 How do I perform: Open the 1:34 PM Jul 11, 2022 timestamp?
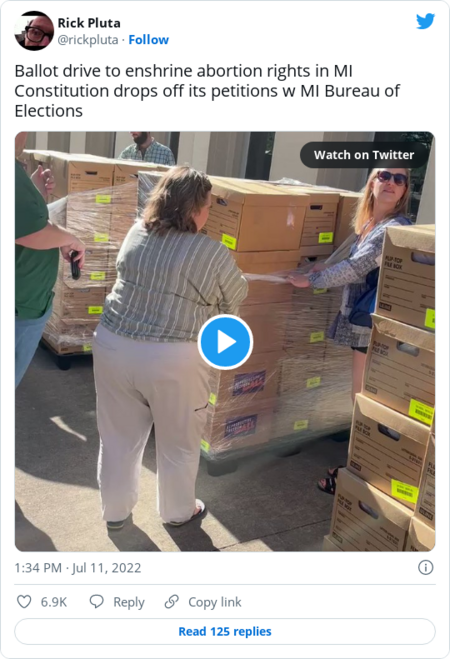click(78, 568)
